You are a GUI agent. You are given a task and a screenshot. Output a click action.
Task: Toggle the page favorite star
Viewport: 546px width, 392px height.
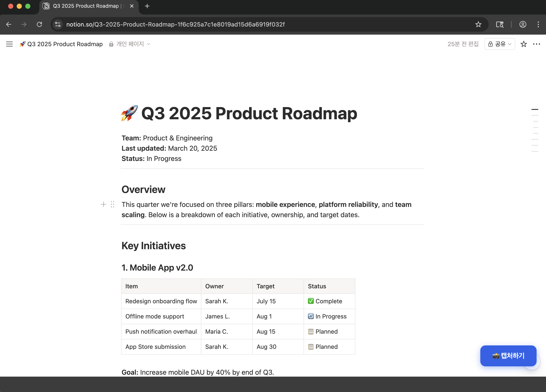tap(524, 44)
